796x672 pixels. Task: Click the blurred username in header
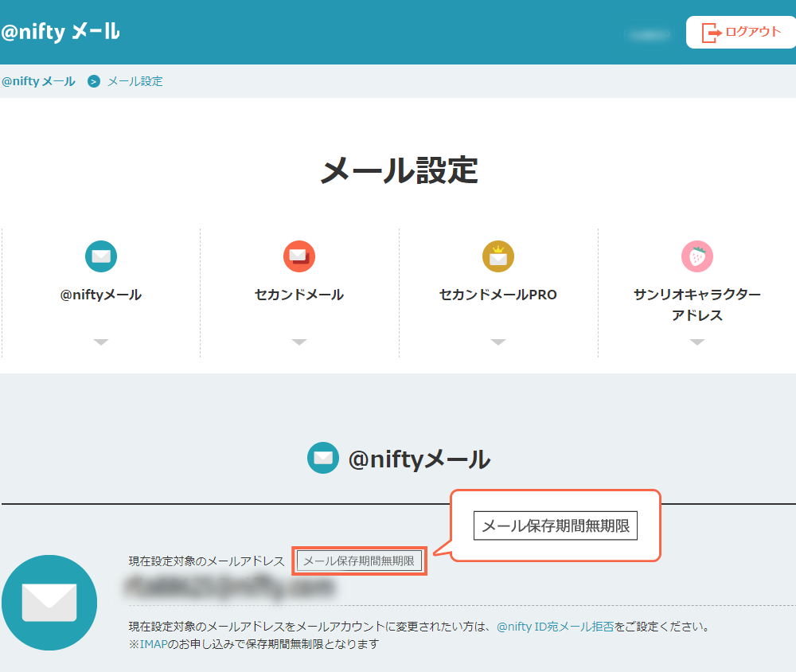[649, 34]
